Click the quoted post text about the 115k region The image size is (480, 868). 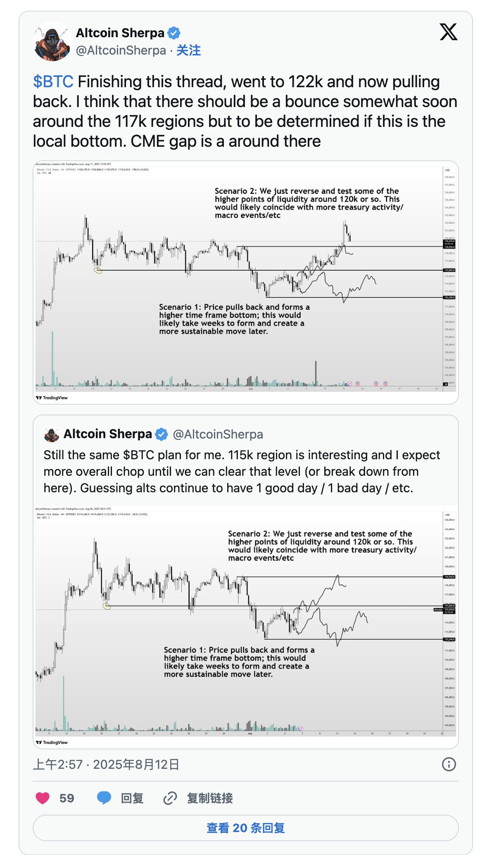point(242,471)
